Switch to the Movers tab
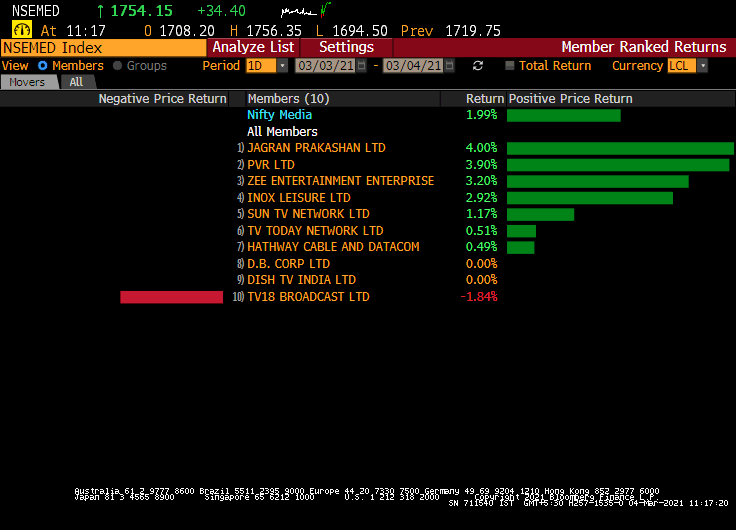Image resolution: width=736 pixels, height=530 pixels. [x=27, y=82]
